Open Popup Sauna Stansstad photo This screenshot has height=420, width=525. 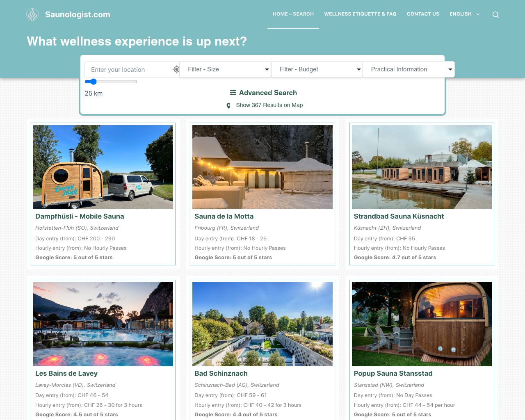[x=422, y=324]
